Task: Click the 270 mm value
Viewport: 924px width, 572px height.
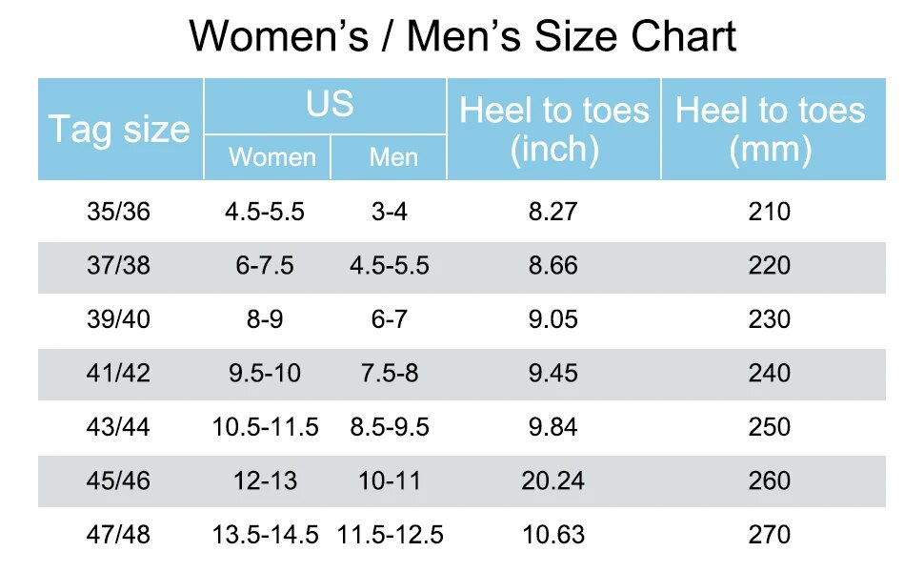Action: pos(769,535)
